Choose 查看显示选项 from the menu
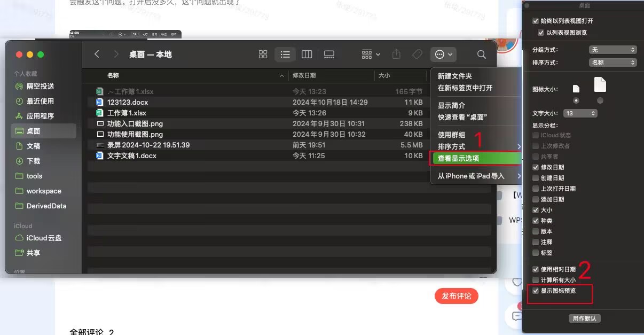 (458, 158)
